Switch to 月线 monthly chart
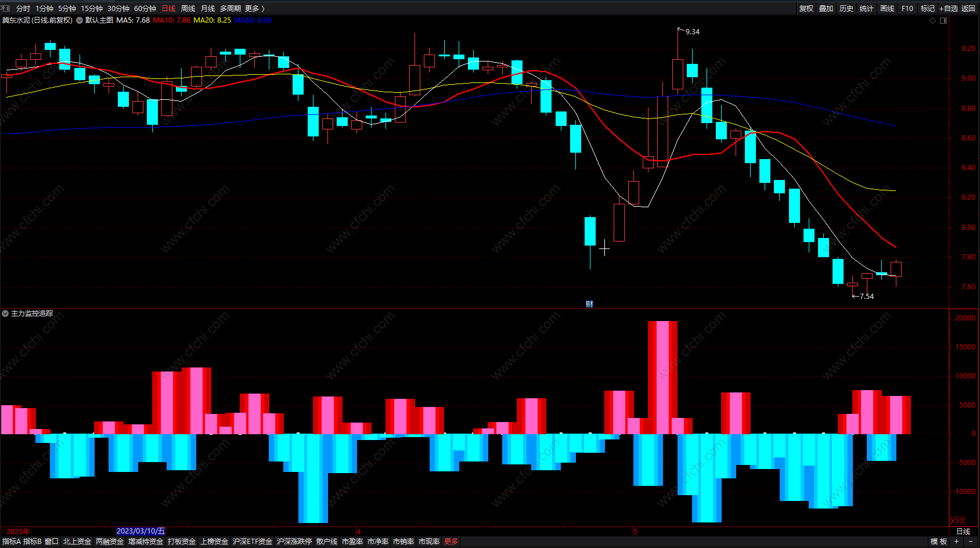The image size is (980, 548). click(208, 9)
